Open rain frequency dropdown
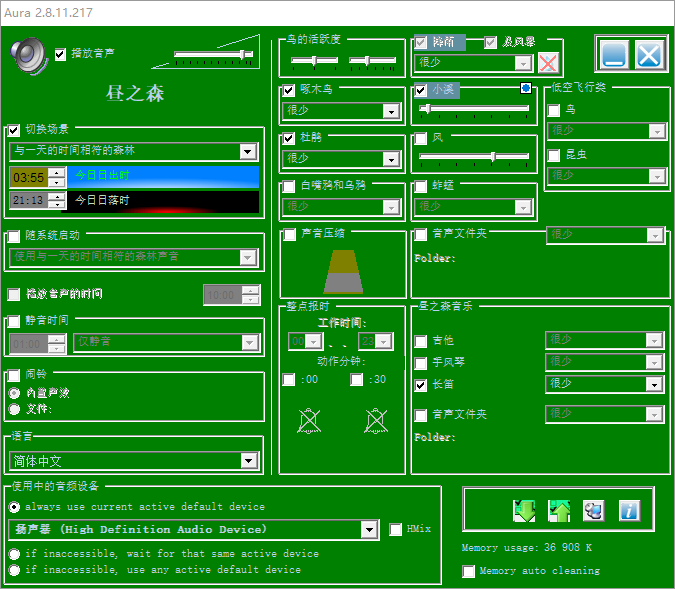 pyautogui.click(x=474, y=63)
